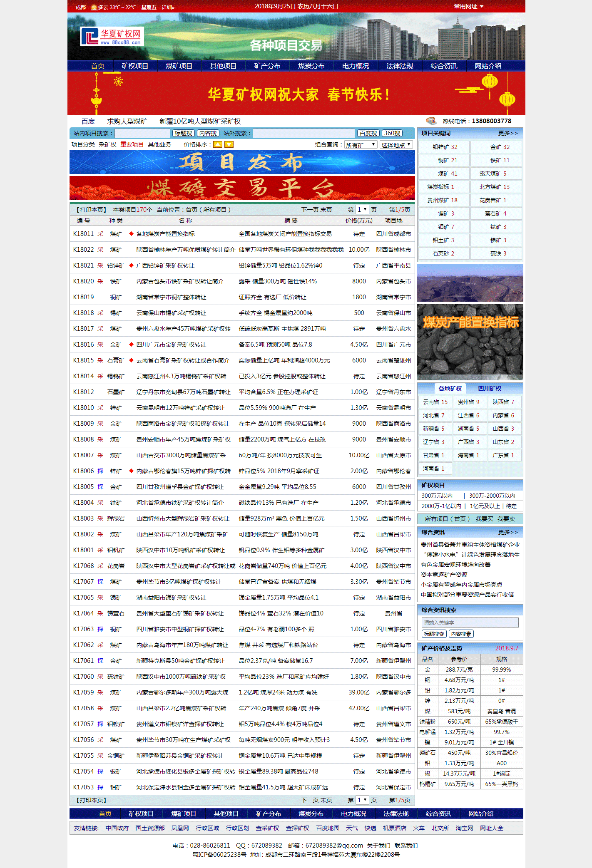Sort prices descending with down arrow
Image resolution: width=592 pixels, height=868 pixels.
click(x=229, y=144)
